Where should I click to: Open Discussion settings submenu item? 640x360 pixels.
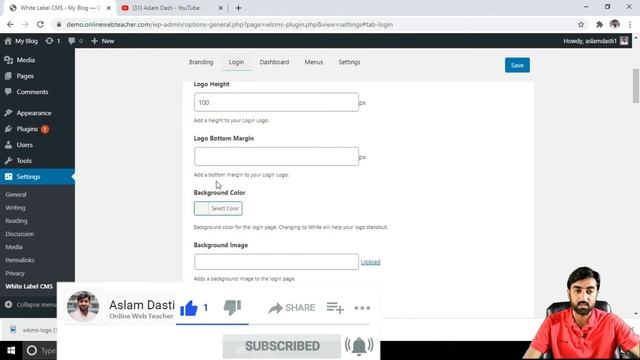[20, 234]
